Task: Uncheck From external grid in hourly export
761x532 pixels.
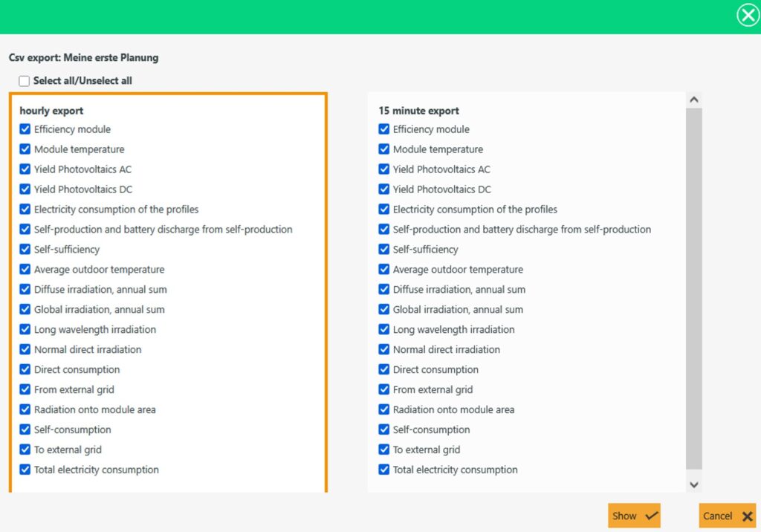Action: point(25,390)
